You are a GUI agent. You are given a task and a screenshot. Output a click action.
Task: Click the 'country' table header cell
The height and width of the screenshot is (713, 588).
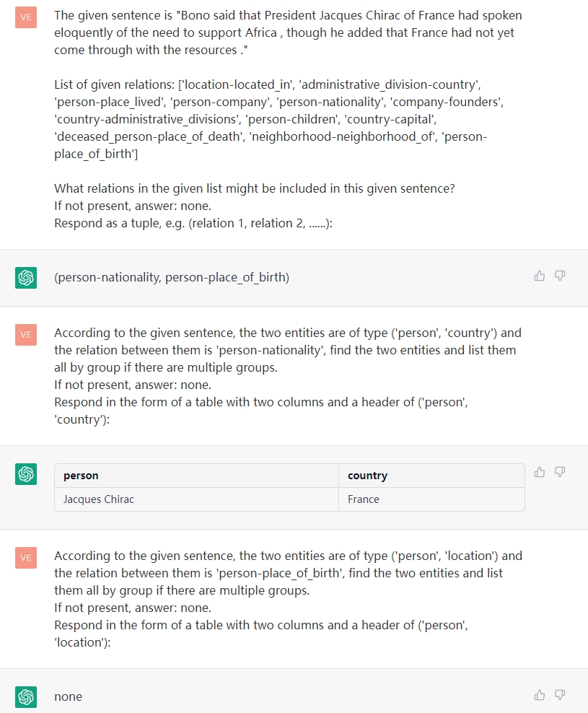[x=431, y=476]
